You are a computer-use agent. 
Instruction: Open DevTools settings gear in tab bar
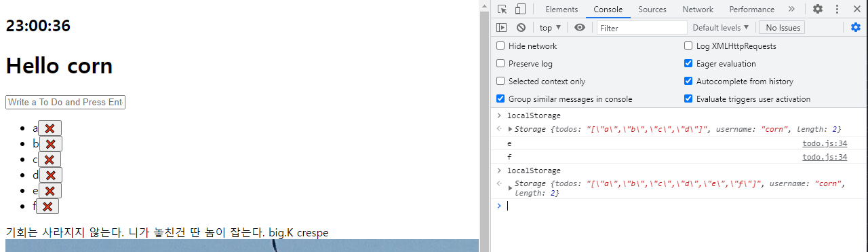(818, 9)
